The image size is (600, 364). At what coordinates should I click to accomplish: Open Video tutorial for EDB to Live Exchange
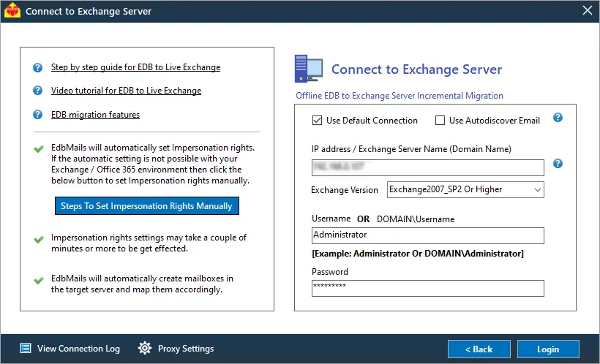click(x=127, y=91)
